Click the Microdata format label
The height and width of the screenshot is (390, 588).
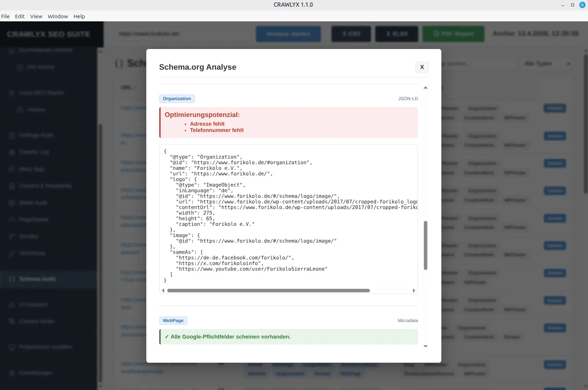[408, 321]
